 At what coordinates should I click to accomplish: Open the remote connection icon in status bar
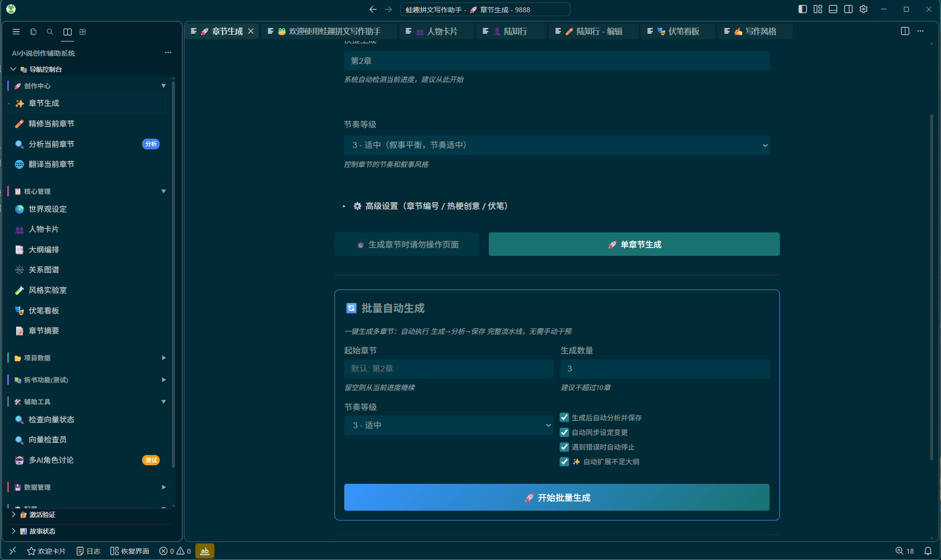[x=13, y=551]
